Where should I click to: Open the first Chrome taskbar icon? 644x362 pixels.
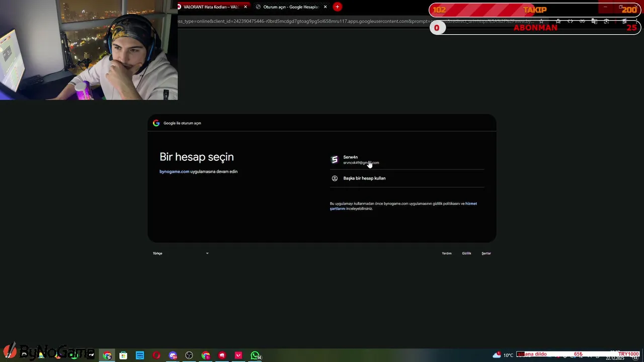click(x=107, y=355)
